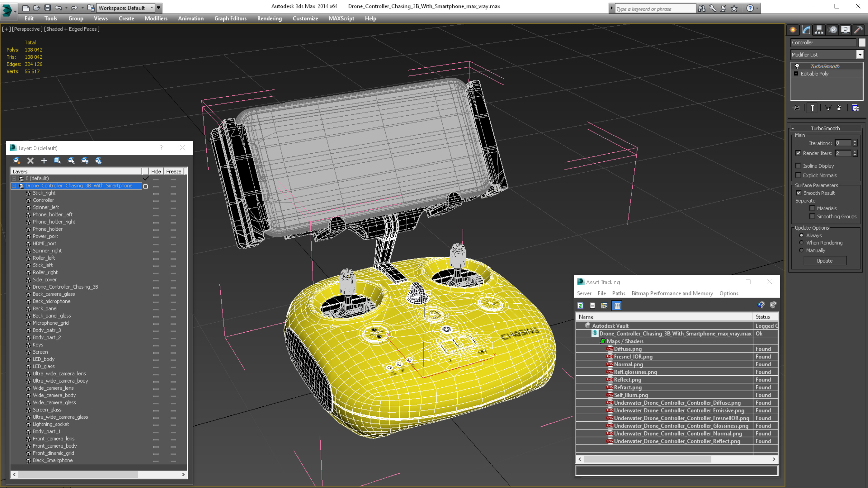Click Status Log icon in Asset Tracking

coord(592,305)
